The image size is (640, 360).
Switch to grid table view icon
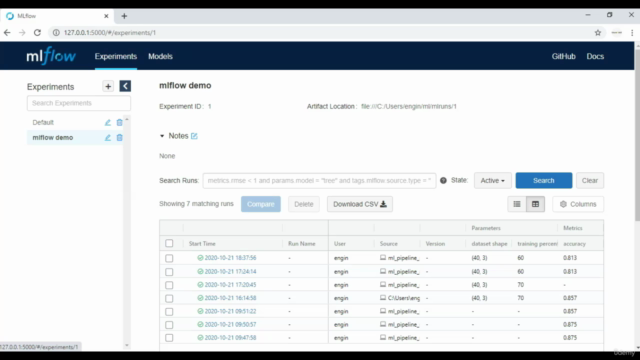click(536, 204)
